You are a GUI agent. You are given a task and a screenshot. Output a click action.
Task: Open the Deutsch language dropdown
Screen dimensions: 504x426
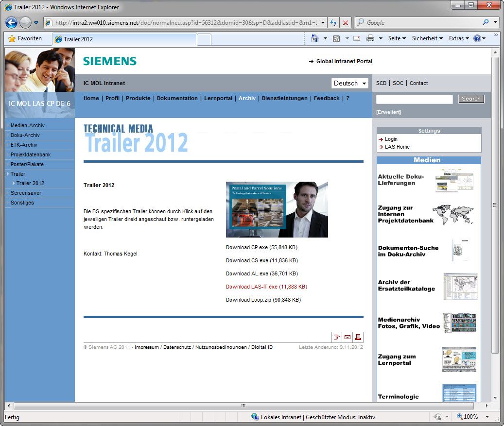(349, 83)
